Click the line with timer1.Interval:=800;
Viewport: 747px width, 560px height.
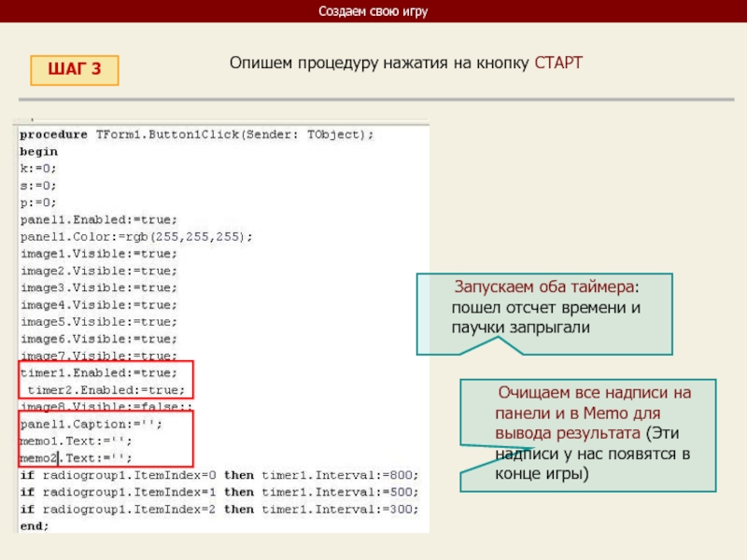click(x=219, y=475)
